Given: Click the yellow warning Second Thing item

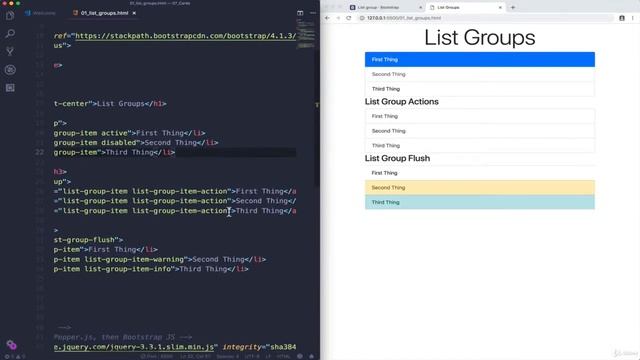Looking at the screenshot, I should (480, 188).
